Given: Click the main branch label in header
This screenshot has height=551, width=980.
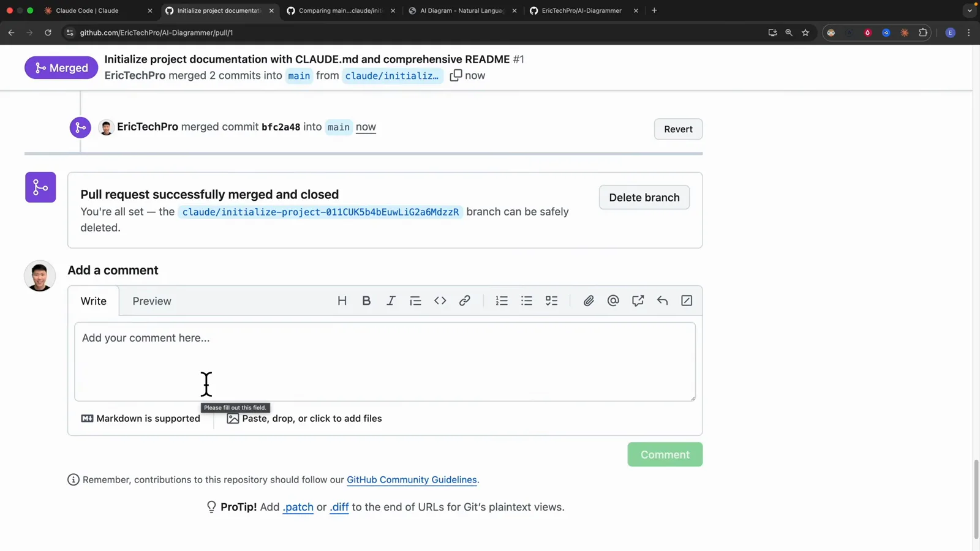Looking at the screenshot, I should [x=299, y=76].
